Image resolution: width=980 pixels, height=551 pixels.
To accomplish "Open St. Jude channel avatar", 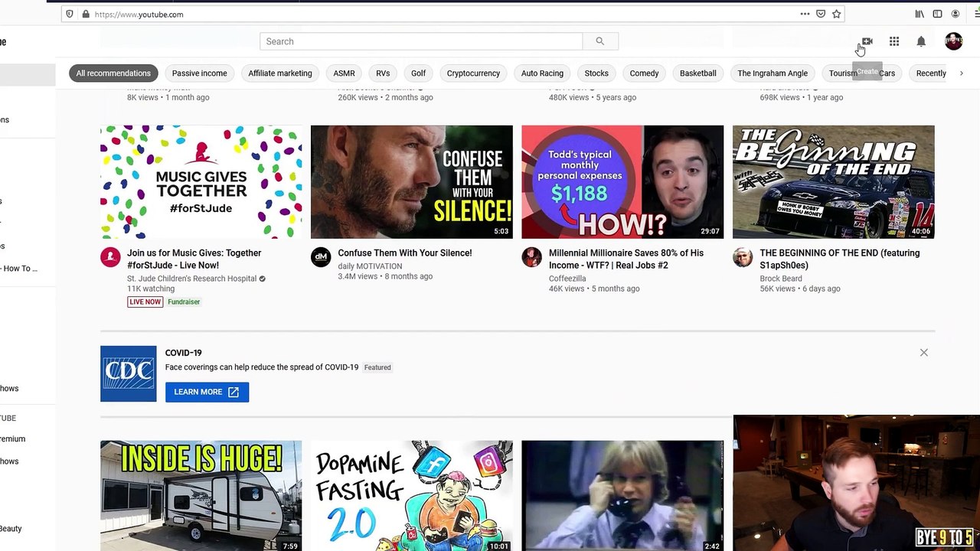I will pyautogui.click(x=110, y=256).
